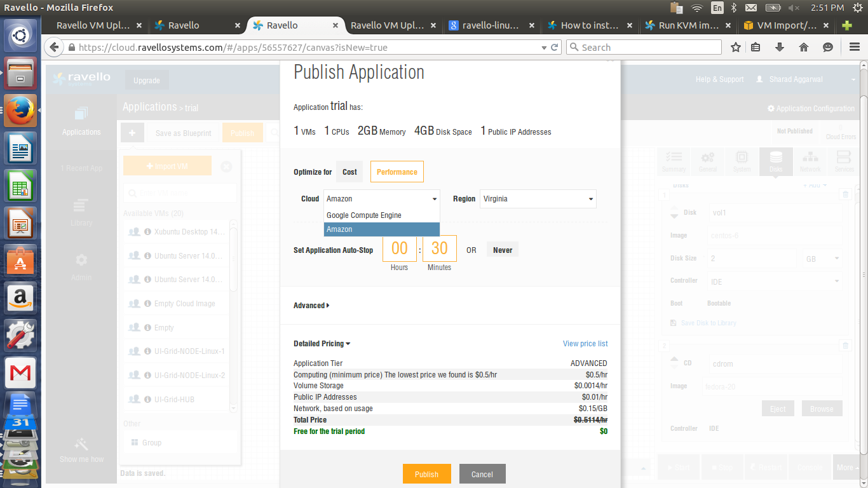This screenshot has width=868, height=488.
Task: Open a new tab with the plus icon
Action: point(846,25)
